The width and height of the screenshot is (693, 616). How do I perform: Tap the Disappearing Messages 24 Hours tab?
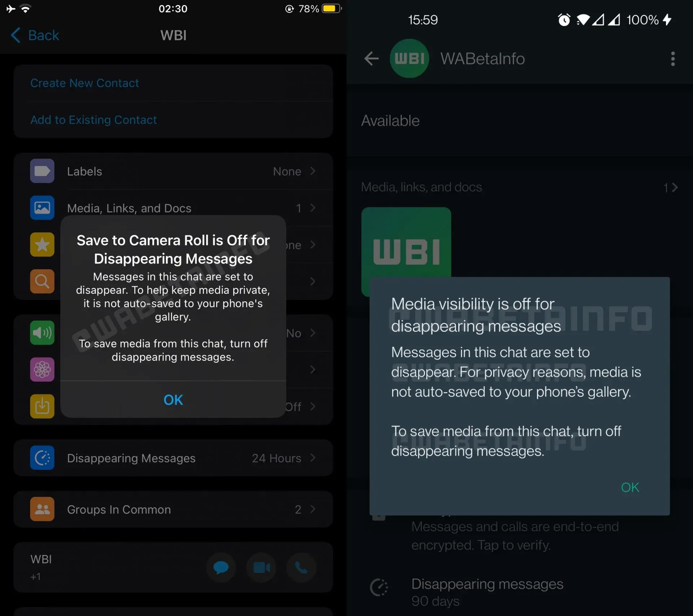pos(173,458)
